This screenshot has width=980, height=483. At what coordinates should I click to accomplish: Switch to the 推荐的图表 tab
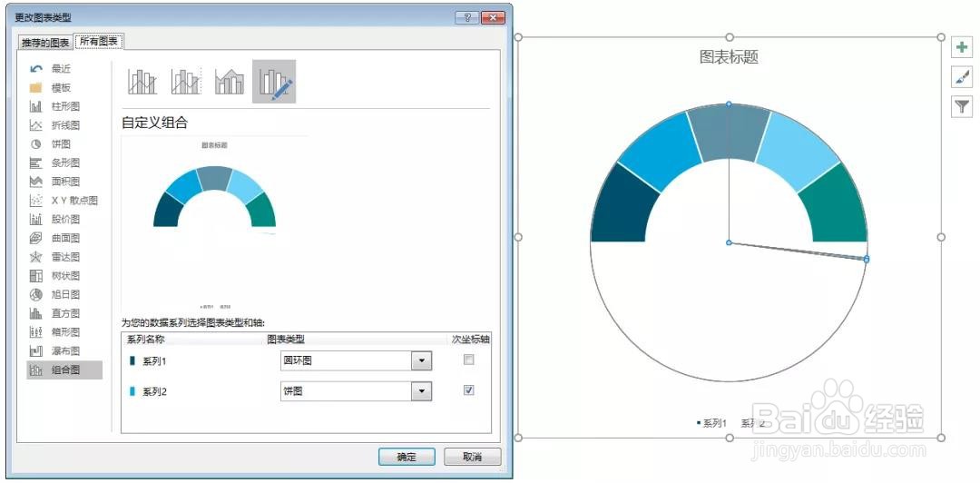tap(45, 44)
